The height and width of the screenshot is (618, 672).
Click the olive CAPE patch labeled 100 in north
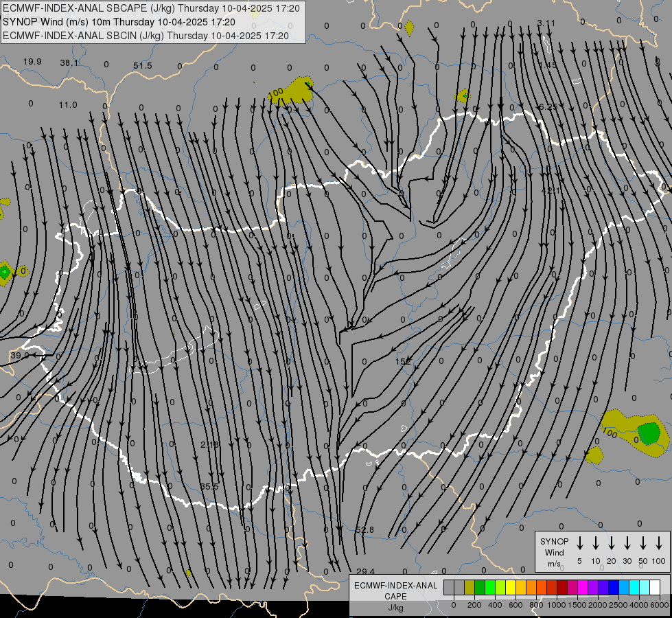point(290,91)
